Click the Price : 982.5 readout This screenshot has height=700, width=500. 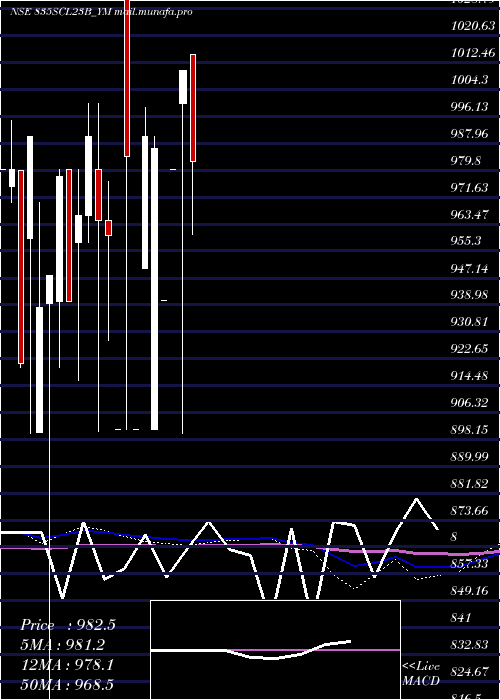click(x=68, y=625)
